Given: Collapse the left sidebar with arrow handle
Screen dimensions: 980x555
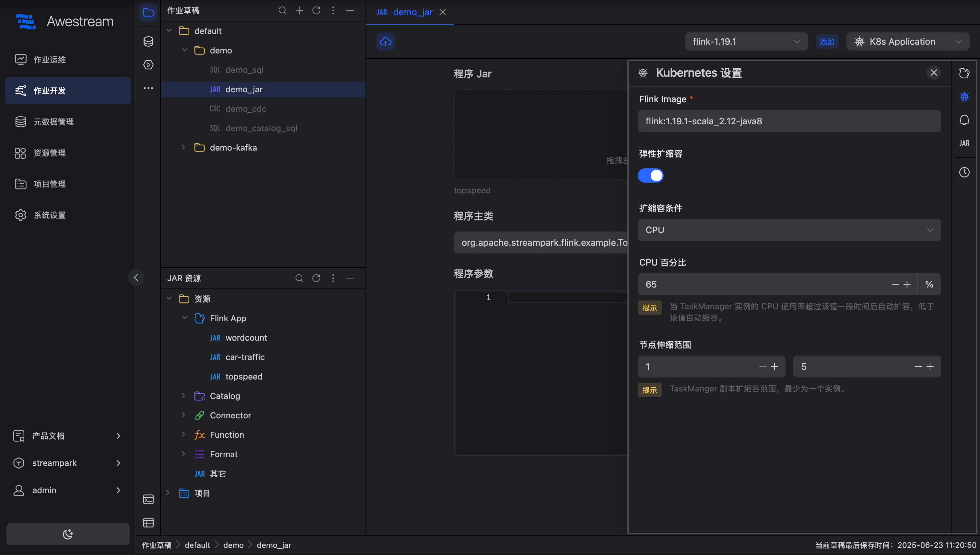Looking at the screenshot, I should point(136,277).
